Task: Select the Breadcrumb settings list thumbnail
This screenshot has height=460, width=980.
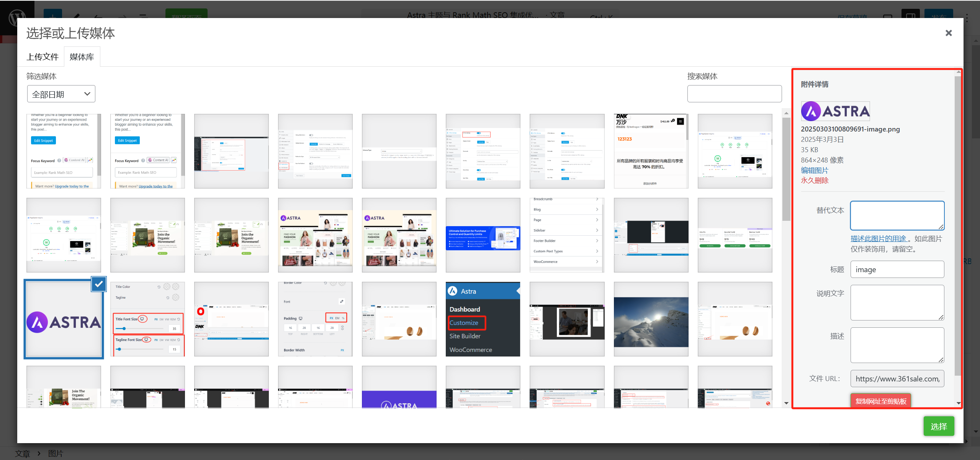Action: pos(566,235)
